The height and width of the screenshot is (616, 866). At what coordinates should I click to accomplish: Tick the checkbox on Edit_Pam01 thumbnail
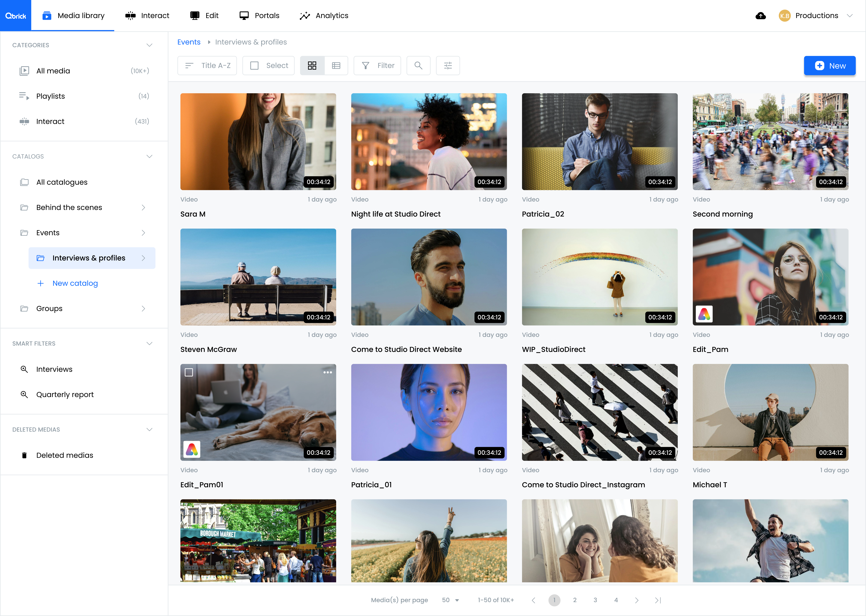click(189, 372)
